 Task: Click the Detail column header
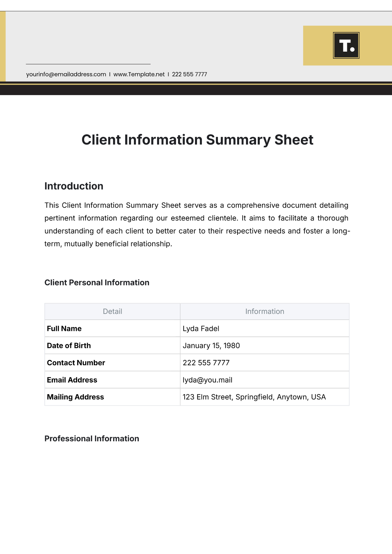tap(112, 312)
